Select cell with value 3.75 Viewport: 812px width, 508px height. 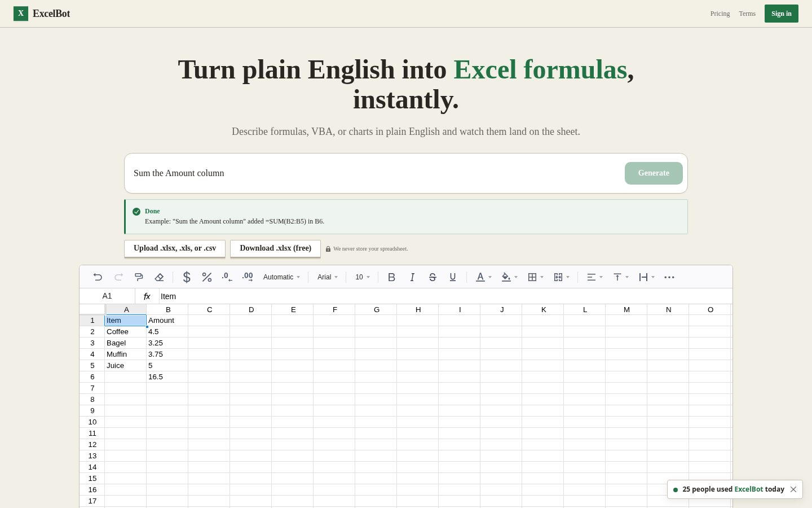(167, 354)
